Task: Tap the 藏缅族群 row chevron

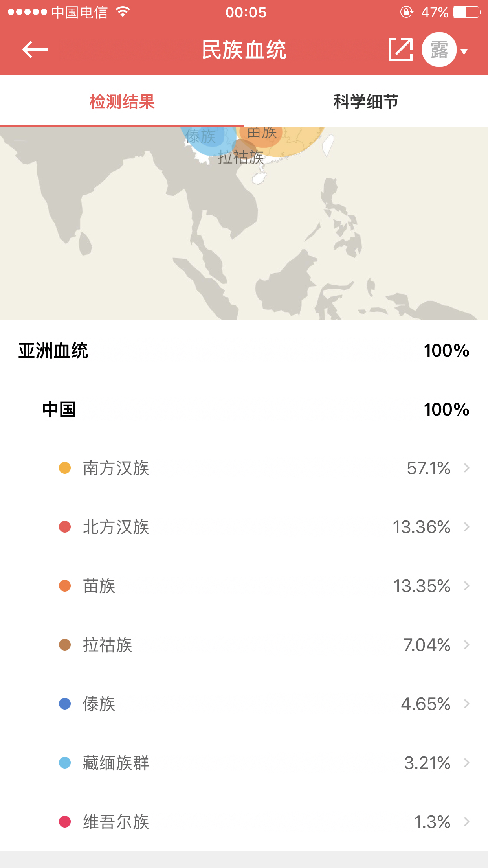Action: (467, 763)
